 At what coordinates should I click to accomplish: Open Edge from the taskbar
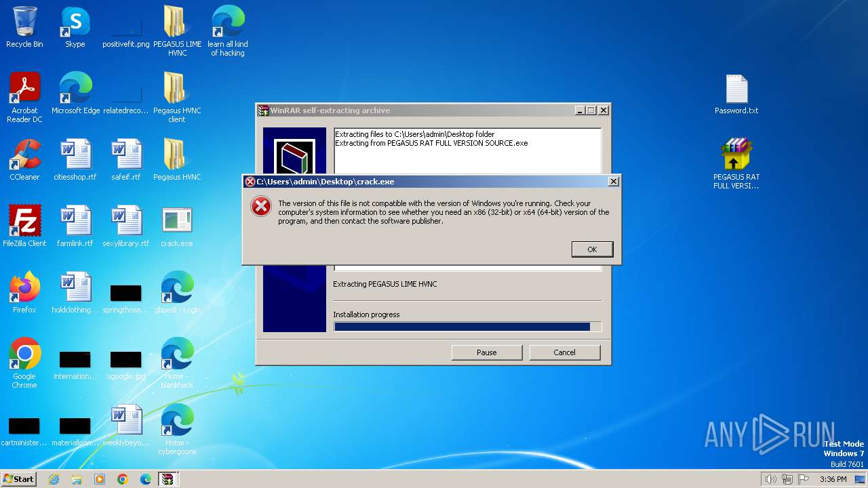pos(146,479)
